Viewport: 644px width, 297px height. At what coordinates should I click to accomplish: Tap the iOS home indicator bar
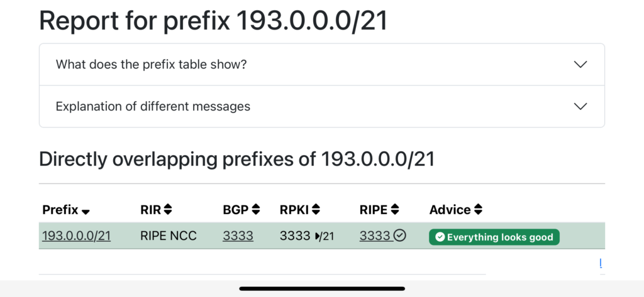point(322,289)
